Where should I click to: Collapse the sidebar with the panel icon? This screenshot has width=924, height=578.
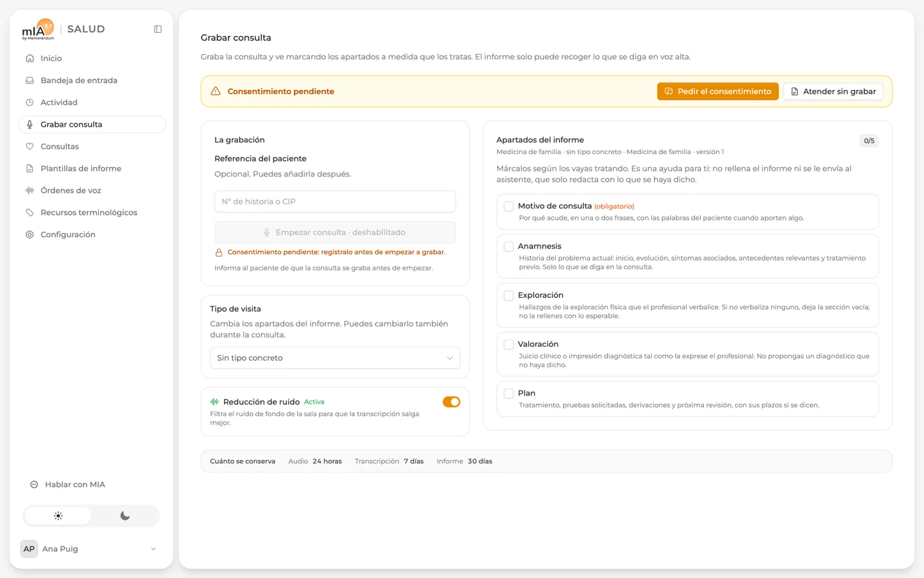(158, 29)
